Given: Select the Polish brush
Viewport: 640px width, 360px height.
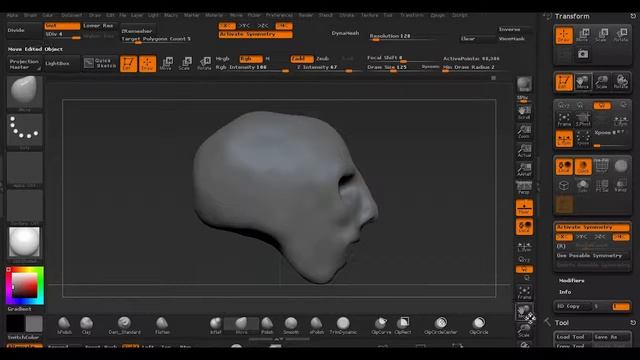Looking at the screenshot, I should [x=267, y=326].
